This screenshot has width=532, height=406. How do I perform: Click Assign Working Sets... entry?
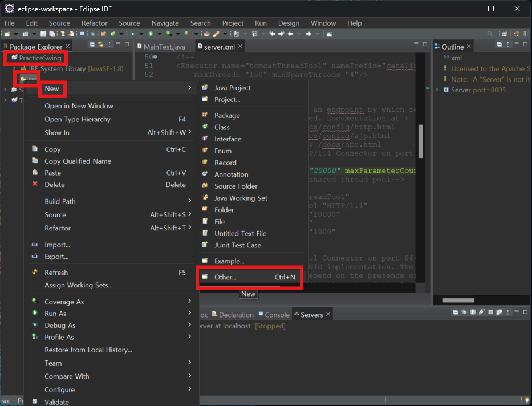pyautogui.click(x=111, y=285)
